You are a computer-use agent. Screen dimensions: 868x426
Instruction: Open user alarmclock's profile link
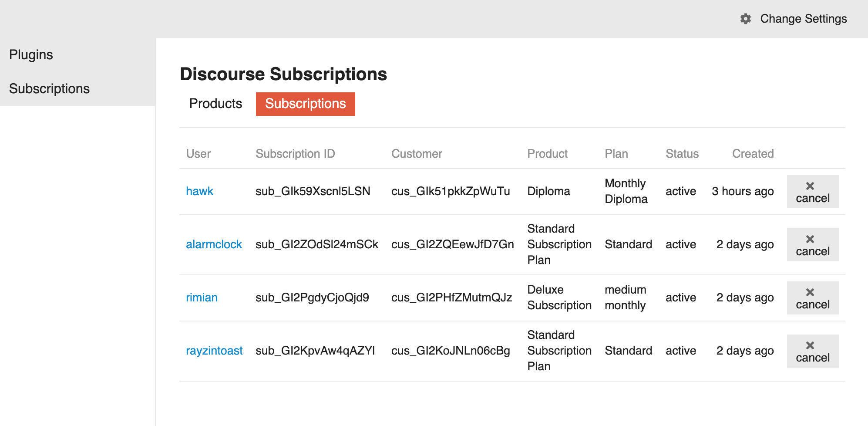click(214, 244)
